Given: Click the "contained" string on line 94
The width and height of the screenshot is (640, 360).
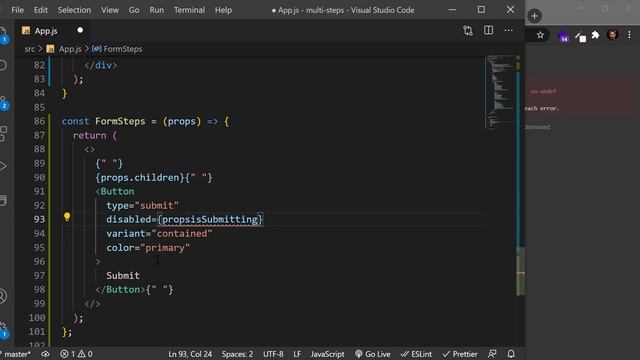Looking at the screenshot, I should 182,233.
